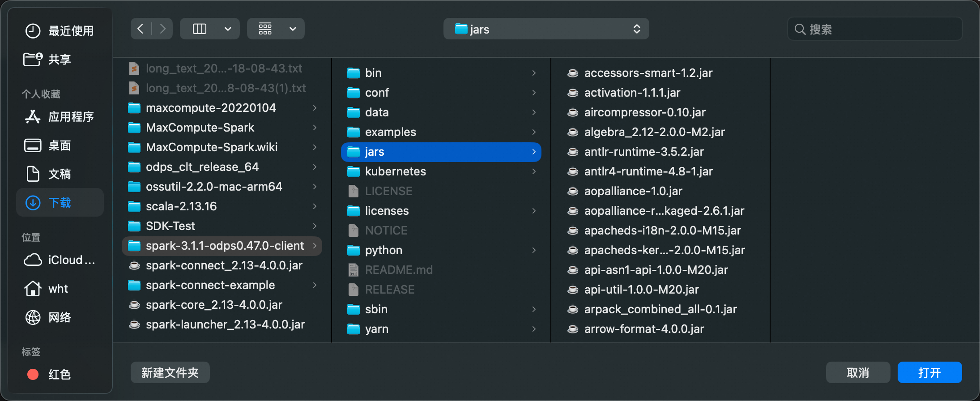Screen dimensions: 980x401
Task: Select Downloads in the sidebar
Action: coord(60,203)
